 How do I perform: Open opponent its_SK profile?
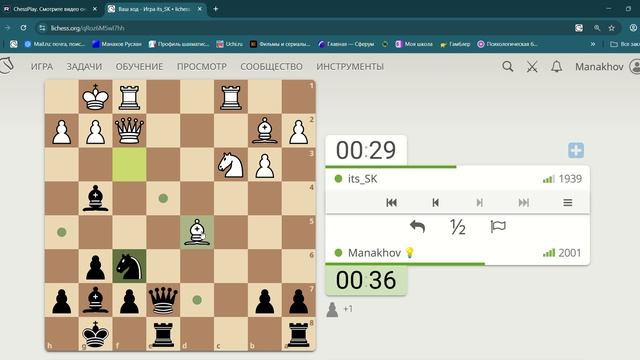pos(362,179)
